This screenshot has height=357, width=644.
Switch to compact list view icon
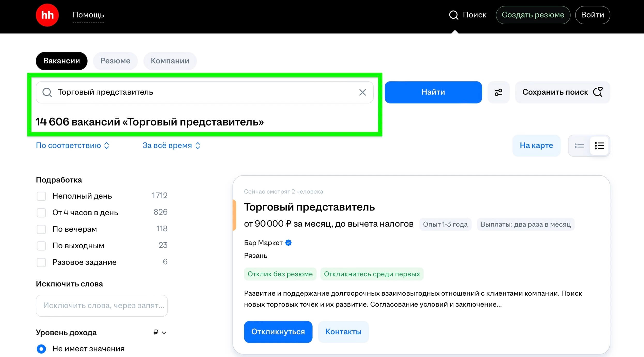coord(579,146)
